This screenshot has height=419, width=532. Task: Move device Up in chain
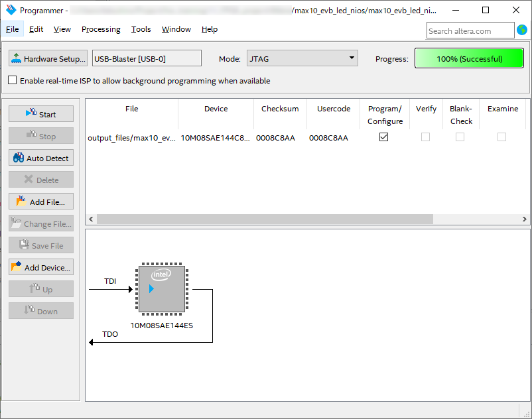point(41,289)
